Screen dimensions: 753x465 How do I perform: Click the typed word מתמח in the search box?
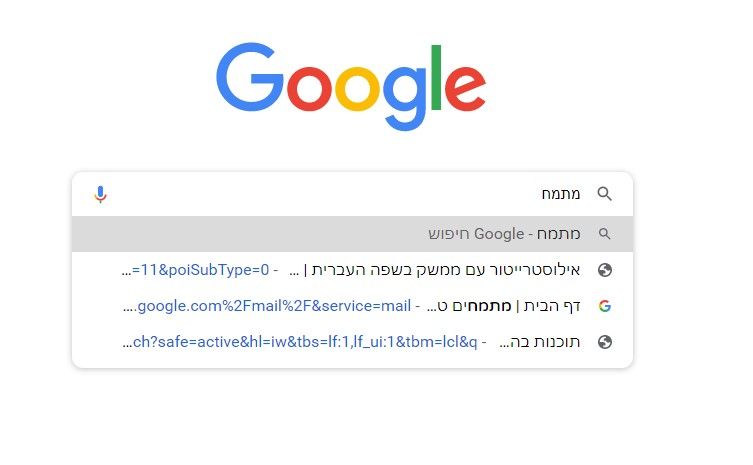pyautogui.click(x=561, y=194)
